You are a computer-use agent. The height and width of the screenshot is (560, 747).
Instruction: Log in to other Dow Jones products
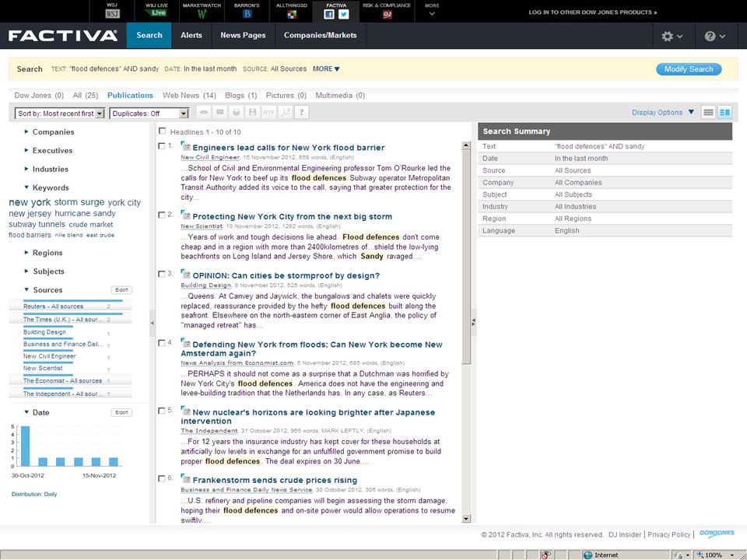593,12
